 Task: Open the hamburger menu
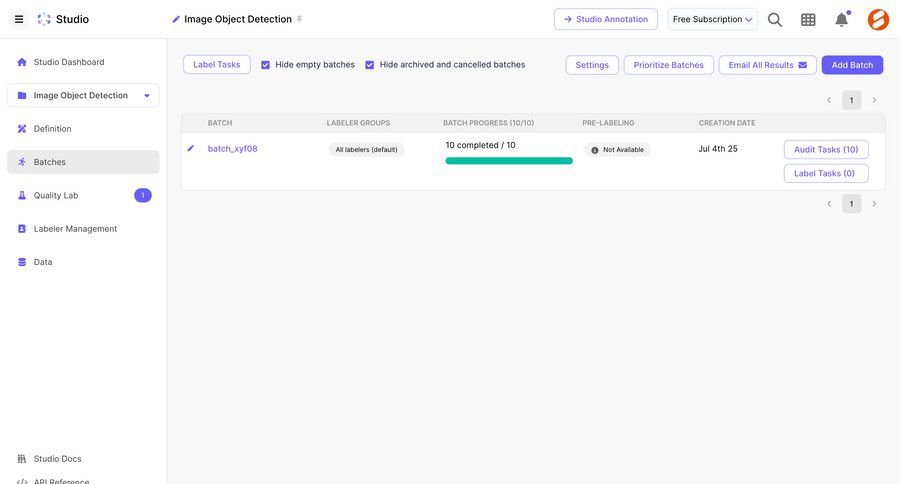tap(19, 19)
